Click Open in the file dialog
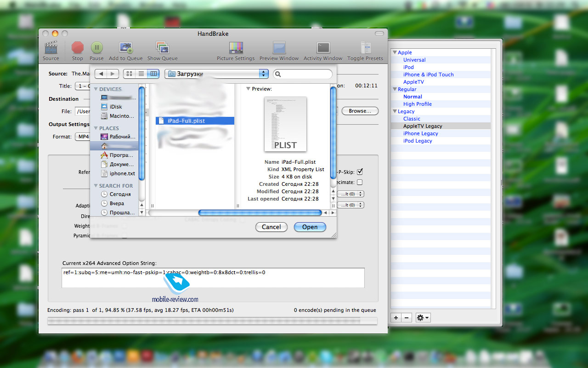 coord(310,227)
